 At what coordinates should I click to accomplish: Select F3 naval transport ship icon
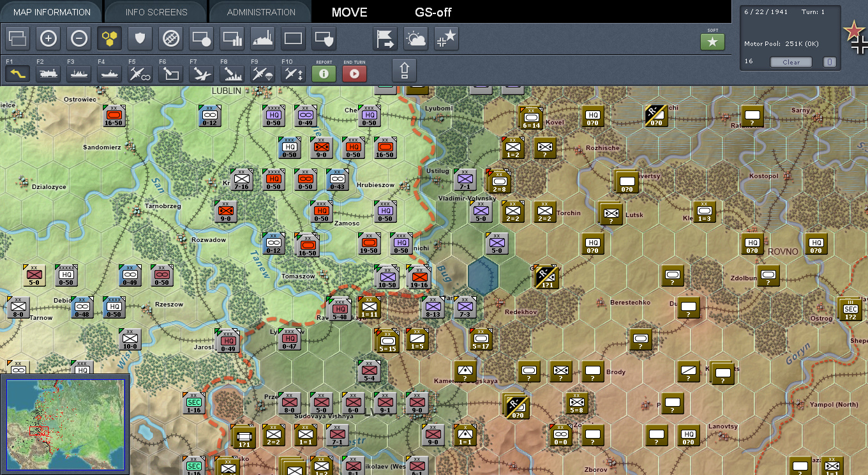point(79,73)
